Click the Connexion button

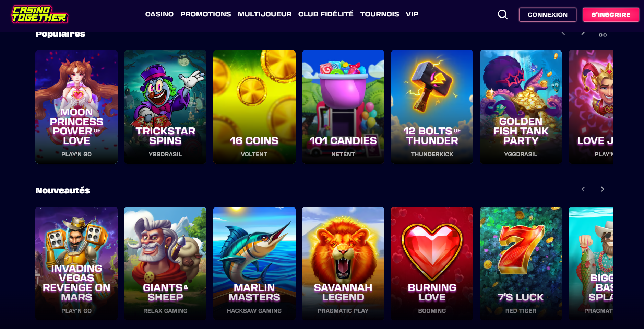pyautogui.click(x=548, y=15)
